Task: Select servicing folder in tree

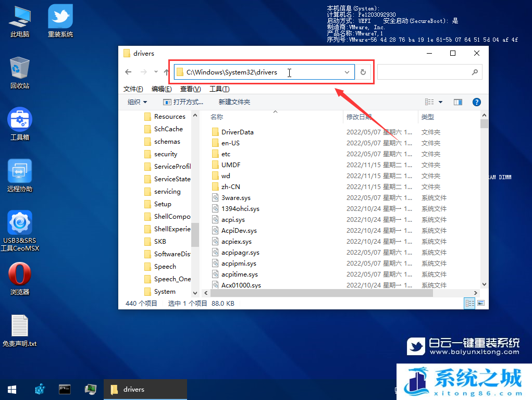Action: (163, 191)
